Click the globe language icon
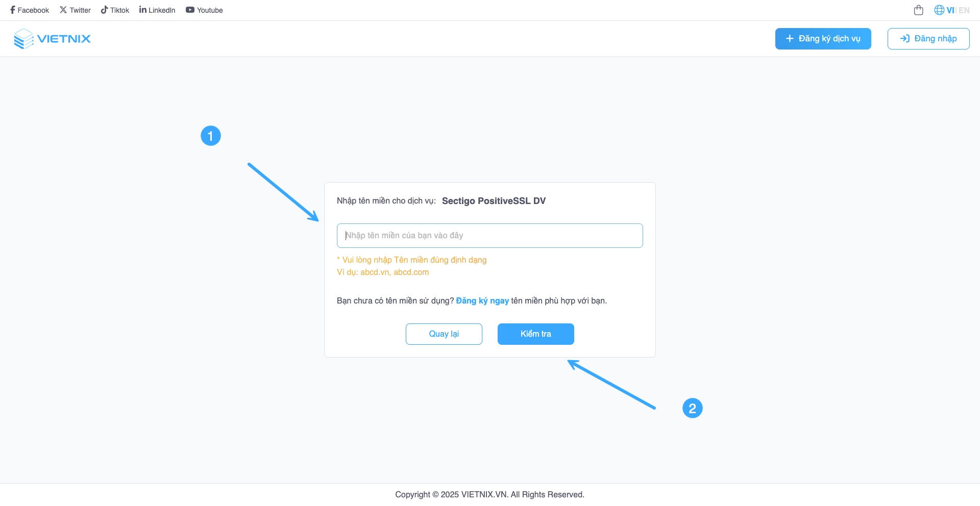This screenshot has height=506, width=980. coord(939,10)
